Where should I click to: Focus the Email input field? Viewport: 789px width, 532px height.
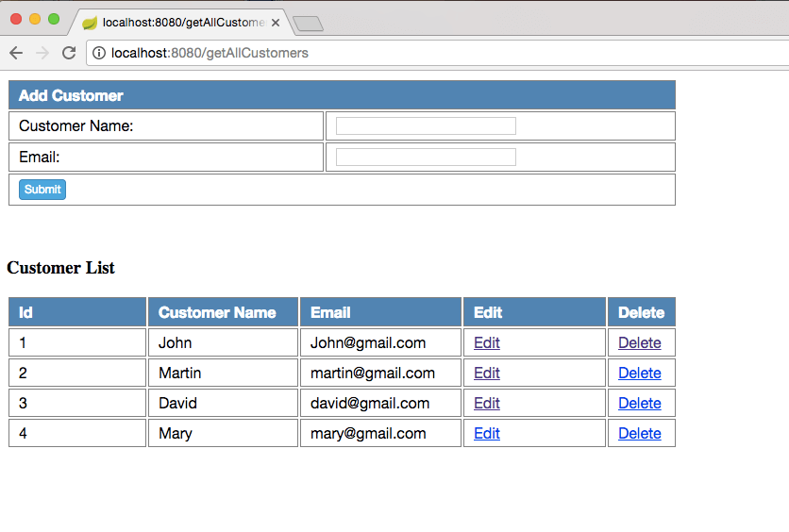426,157
